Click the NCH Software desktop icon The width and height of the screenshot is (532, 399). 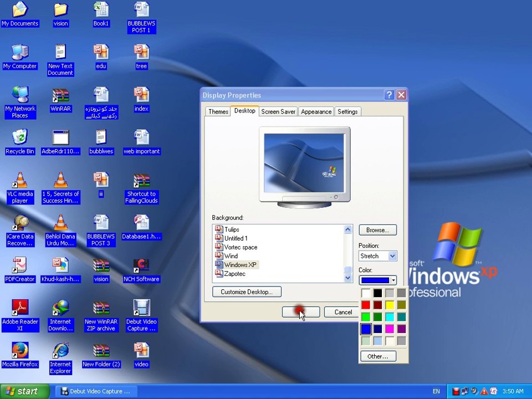pyautogui.click(x=141, y=270)
